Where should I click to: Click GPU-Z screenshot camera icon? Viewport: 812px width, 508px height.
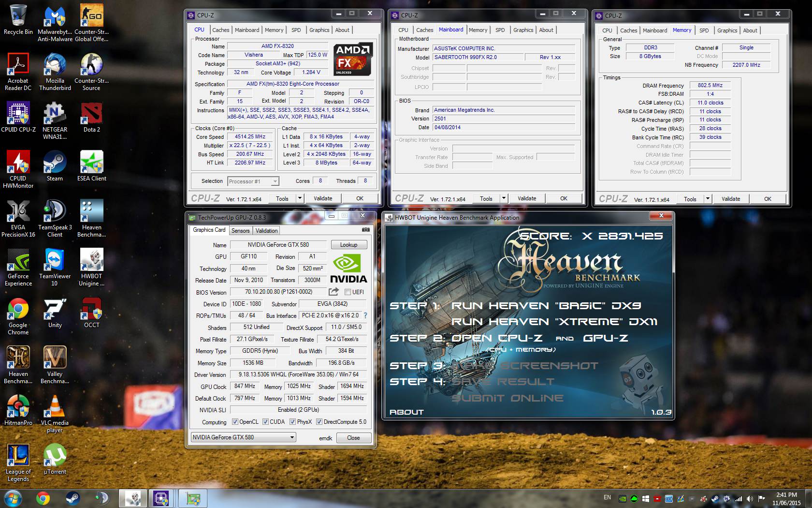tap(366, 230)
